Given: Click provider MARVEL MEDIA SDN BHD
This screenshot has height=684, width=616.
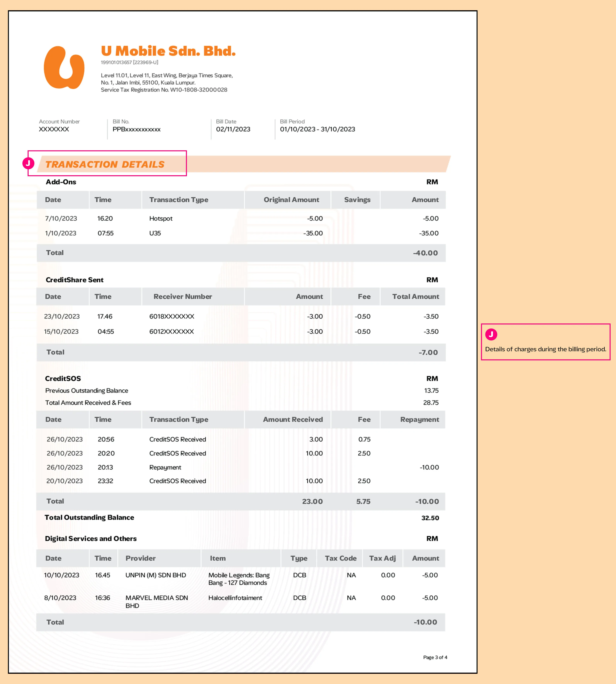Looking at the screenshot, I should [157, 602].
